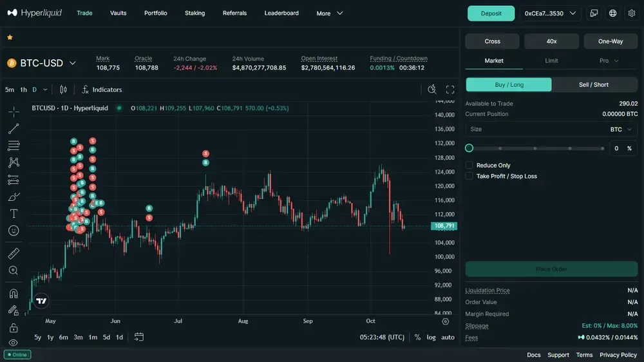
Task: Select the Market order tab
Action: coord(494,61)
